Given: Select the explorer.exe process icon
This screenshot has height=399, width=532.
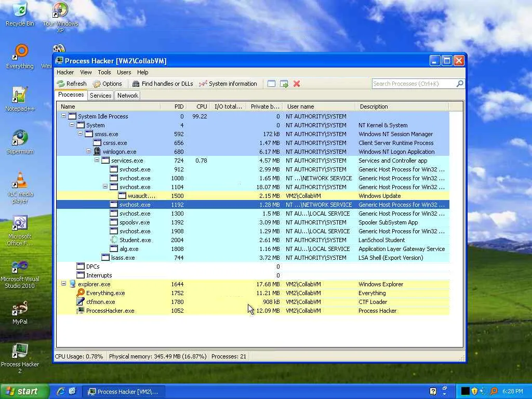Looking at the screenshot, I should (x=72, y=284).
